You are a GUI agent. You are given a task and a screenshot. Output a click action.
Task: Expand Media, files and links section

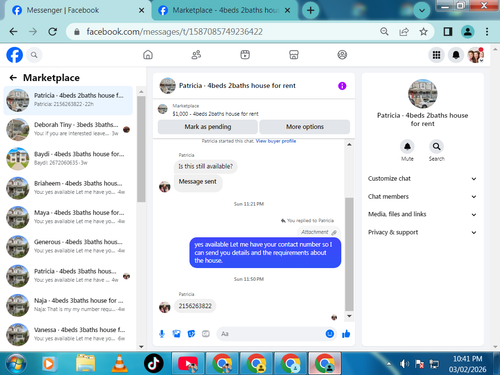(422, 214)
